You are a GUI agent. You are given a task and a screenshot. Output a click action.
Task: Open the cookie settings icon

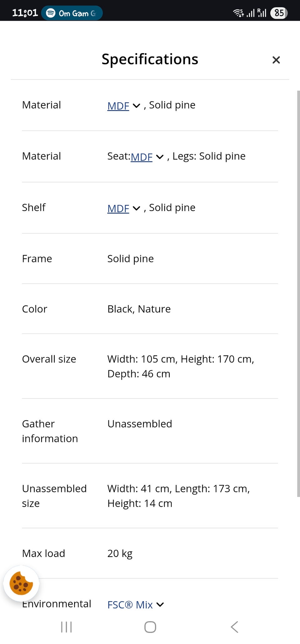(21, 583)
